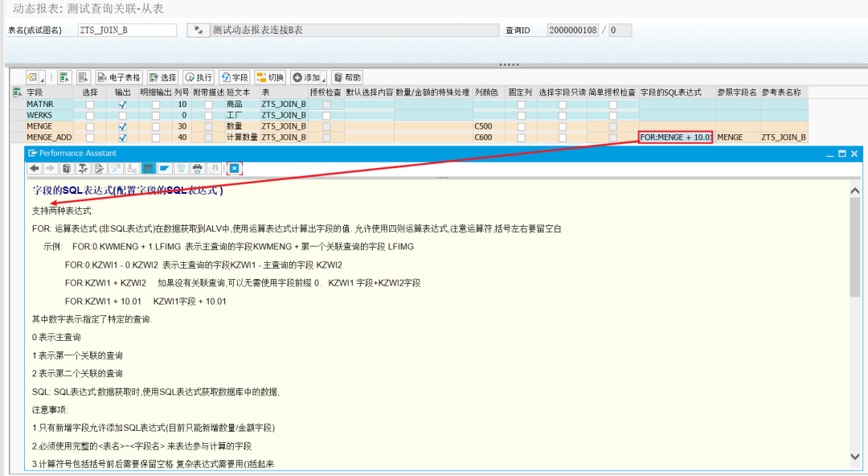868x476 pixels.
Task: Click the grid corner select-all icon
Action: (x=17, y=92)
